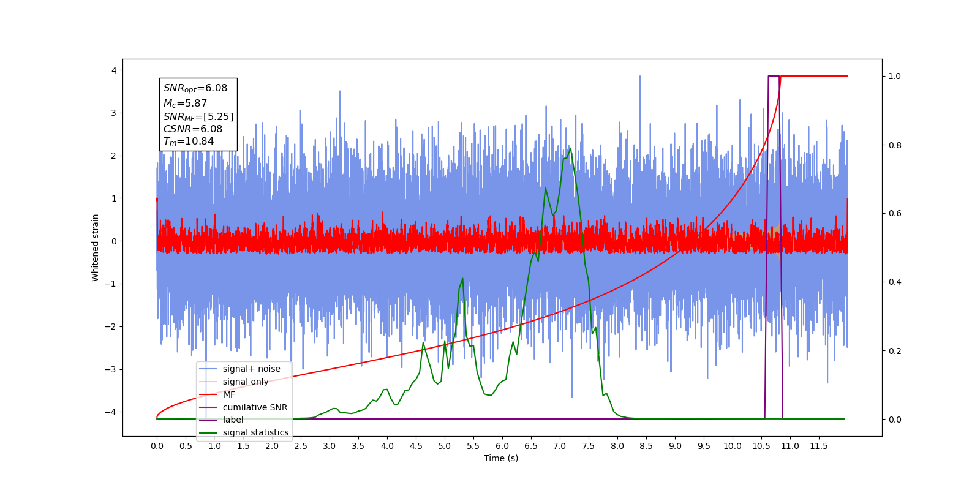Click the left y-axis tick label −4
Screen dimensions: 980x490
111,412
